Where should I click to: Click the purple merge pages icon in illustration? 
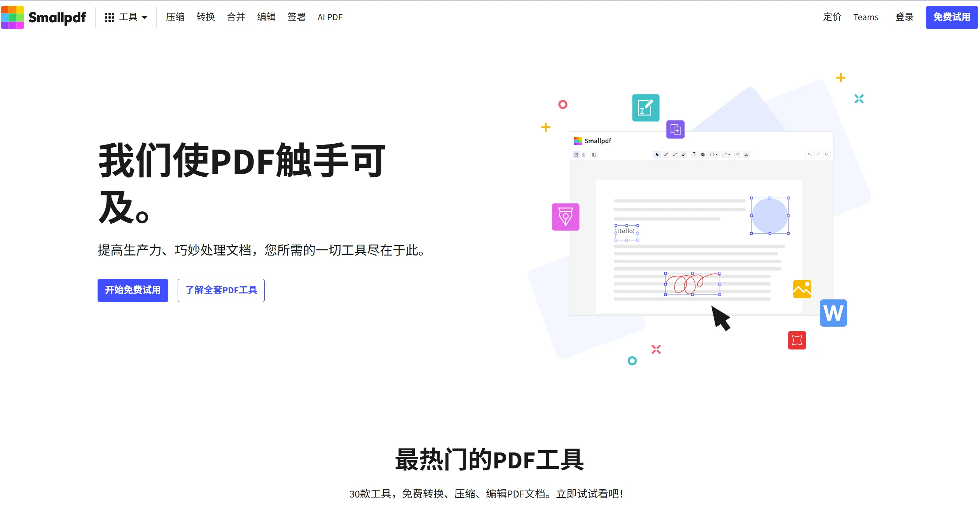[x=676, y=129]
